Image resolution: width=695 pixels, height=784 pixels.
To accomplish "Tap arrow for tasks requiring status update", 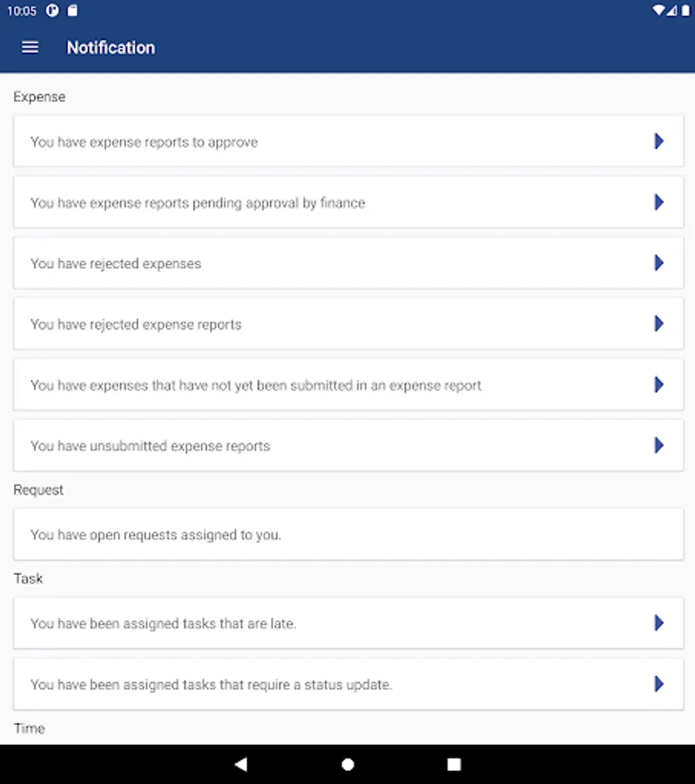I will [659, 684].
